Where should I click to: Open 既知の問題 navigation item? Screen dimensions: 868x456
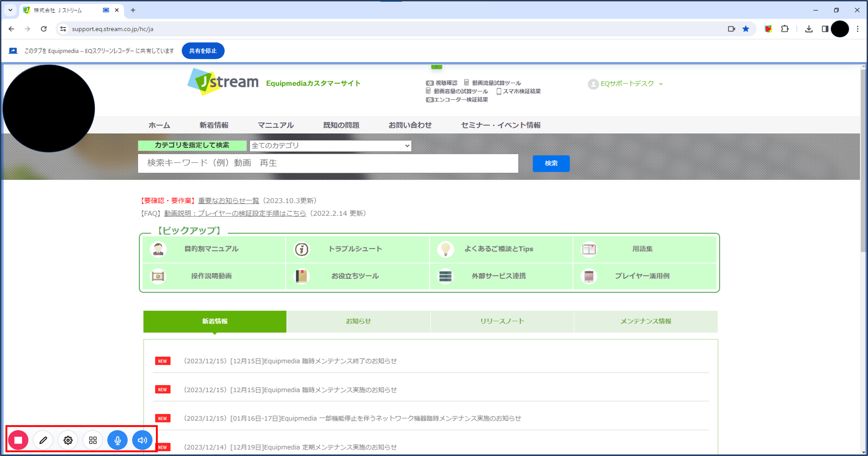pyautogui.click(x=341, y=125)
